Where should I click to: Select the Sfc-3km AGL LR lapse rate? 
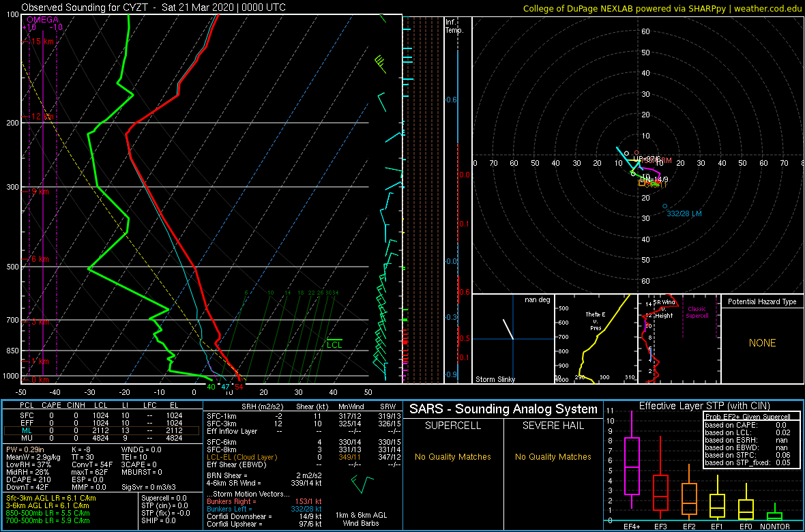coord(50,498)
